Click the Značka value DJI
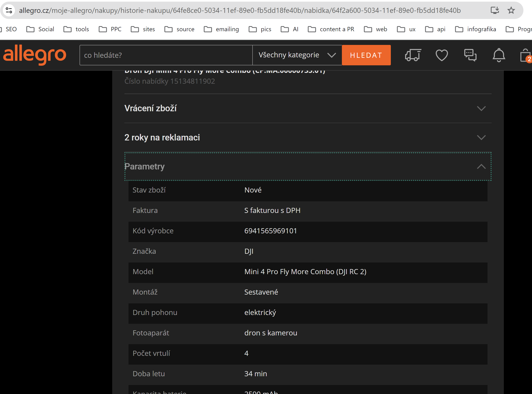Image resolution: width=532 pixels, height=394 pixels. (249, 251)
